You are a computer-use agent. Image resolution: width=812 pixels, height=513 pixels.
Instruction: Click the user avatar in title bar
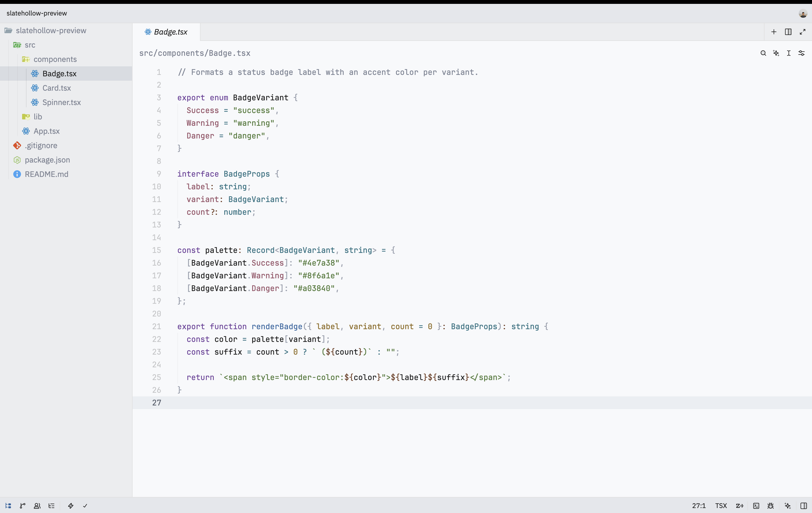tap(803, 14)
